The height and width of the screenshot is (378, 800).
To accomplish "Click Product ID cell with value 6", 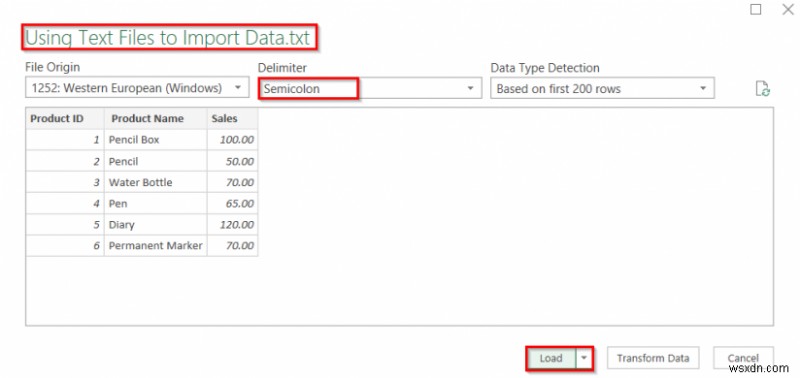I will click(65, 245).
